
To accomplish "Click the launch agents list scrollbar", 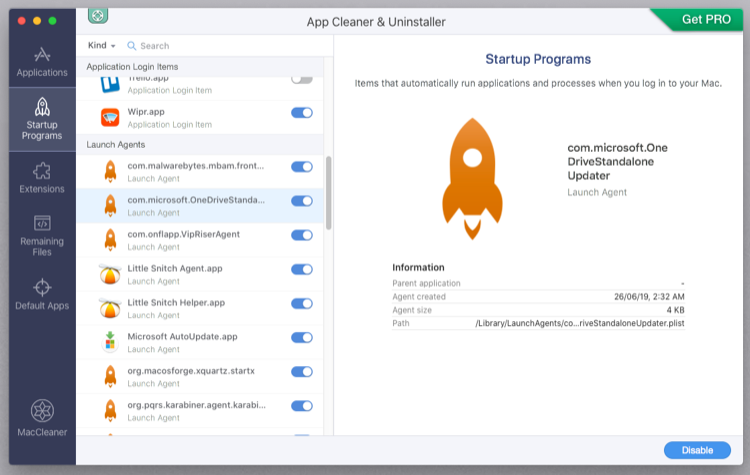I will click(x=329, y=193).
